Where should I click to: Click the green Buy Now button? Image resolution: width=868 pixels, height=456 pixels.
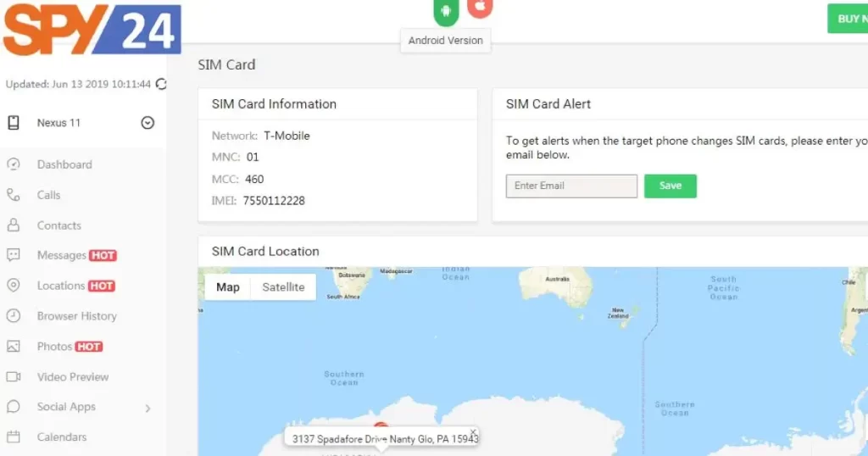click(x=848, y=19)
